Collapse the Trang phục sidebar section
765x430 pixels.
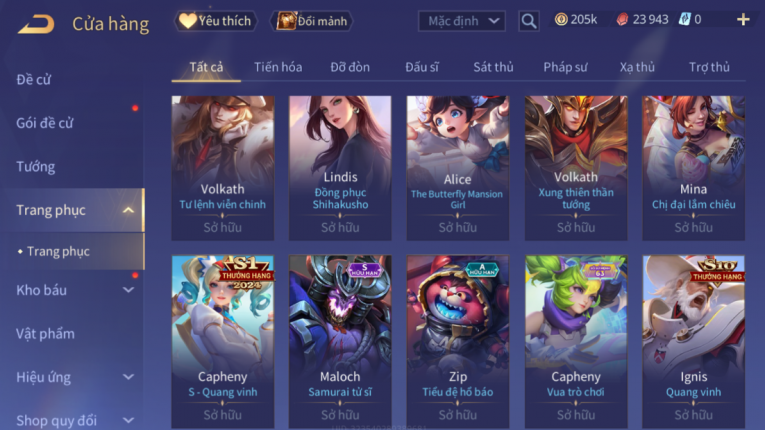click(128, 210)
